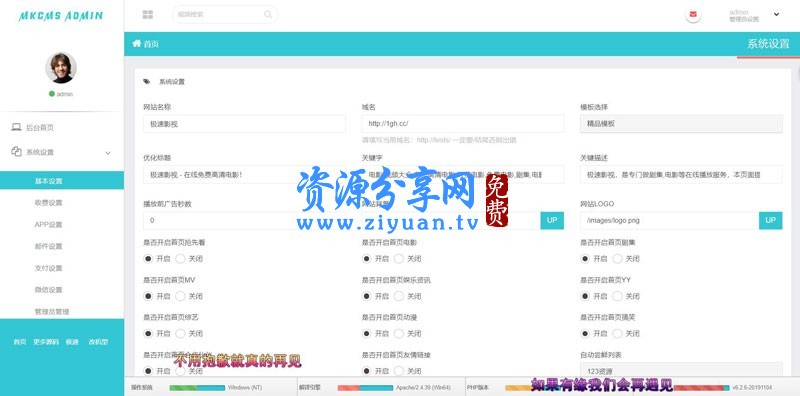This screenshot has width=800, height=396.
Task: Click the 更多源码 link in the sidebar footer
Action: pyautogui.click(x=46, y=342)
